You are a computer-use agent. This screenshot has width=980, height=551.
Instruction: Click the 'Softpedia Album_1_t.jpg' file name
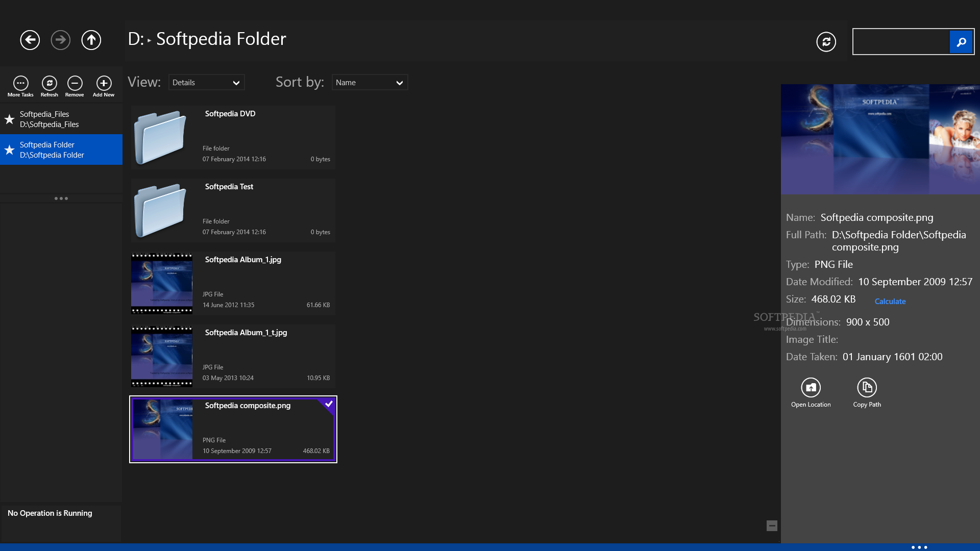[246, 333]
